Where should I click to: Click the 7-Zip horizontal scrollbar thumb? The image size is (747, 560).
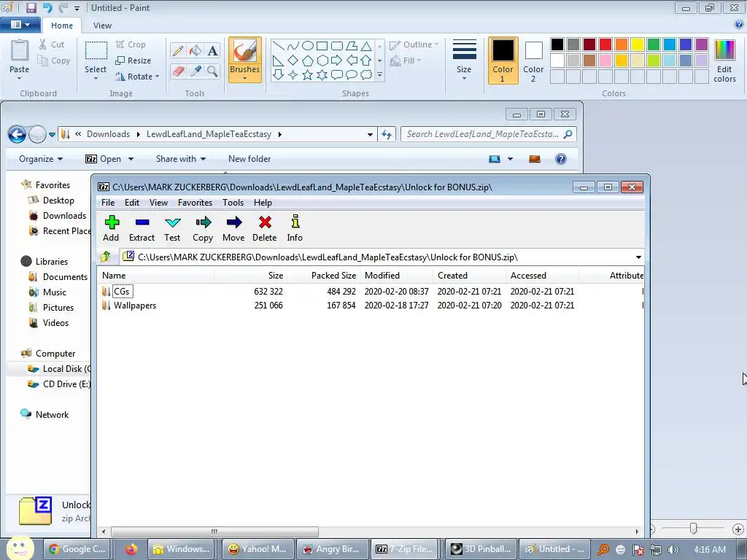(x=214, y=532)
